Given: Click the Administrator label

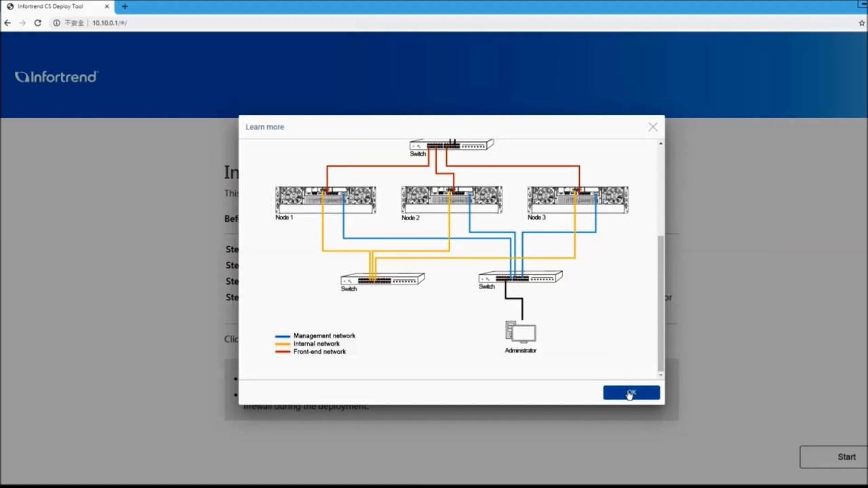Looking at the screenshot, I should pyautogui.click(x=521, y=350).
